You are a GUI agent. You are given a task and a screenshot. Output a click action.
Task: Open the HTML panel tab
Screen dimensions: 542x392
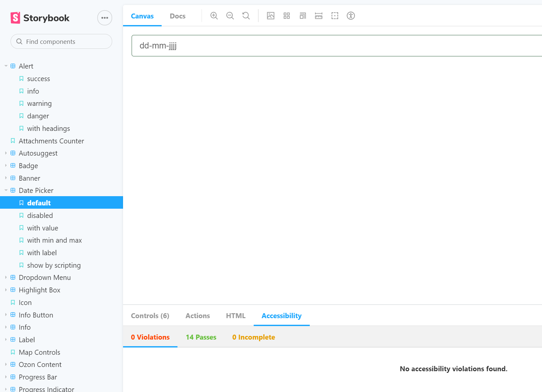click(x=236, y=316)
